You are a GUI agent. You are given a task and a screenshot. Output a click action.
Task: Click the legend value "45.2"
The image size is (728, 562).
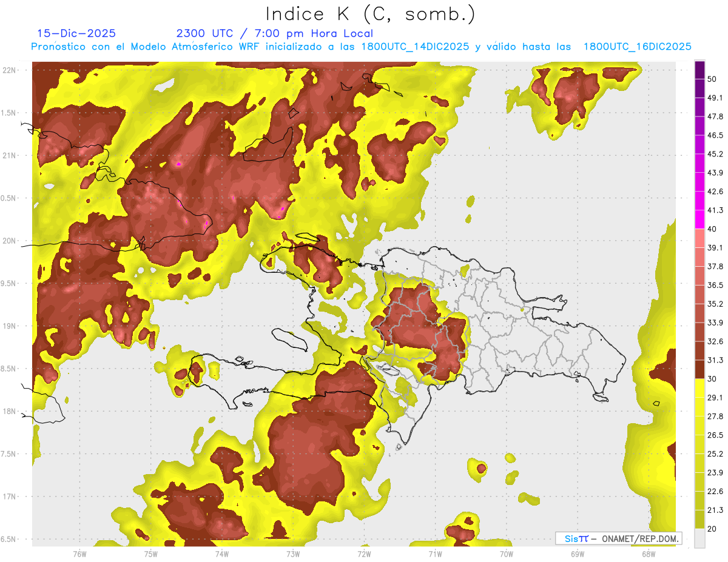point(716,154)
